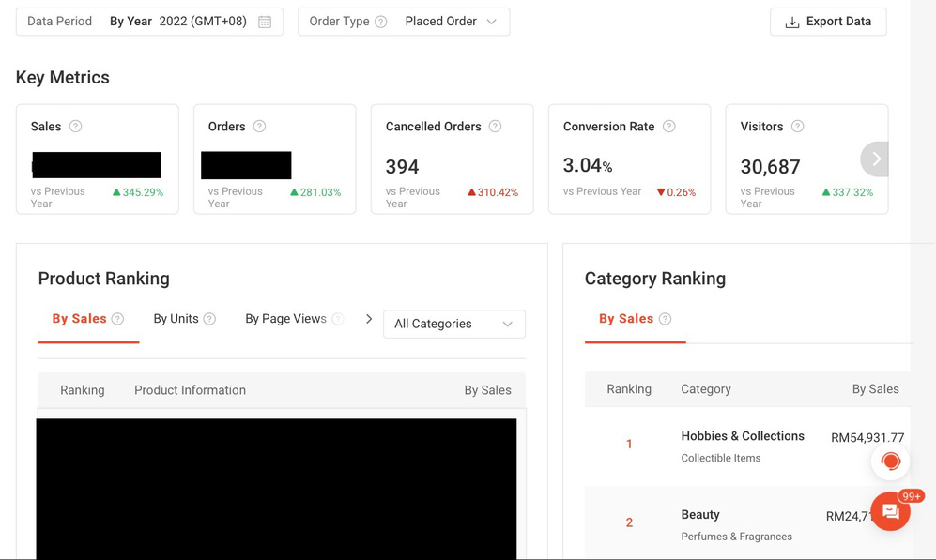Select By Sales tab in Product Ranking

click(80, 319)
